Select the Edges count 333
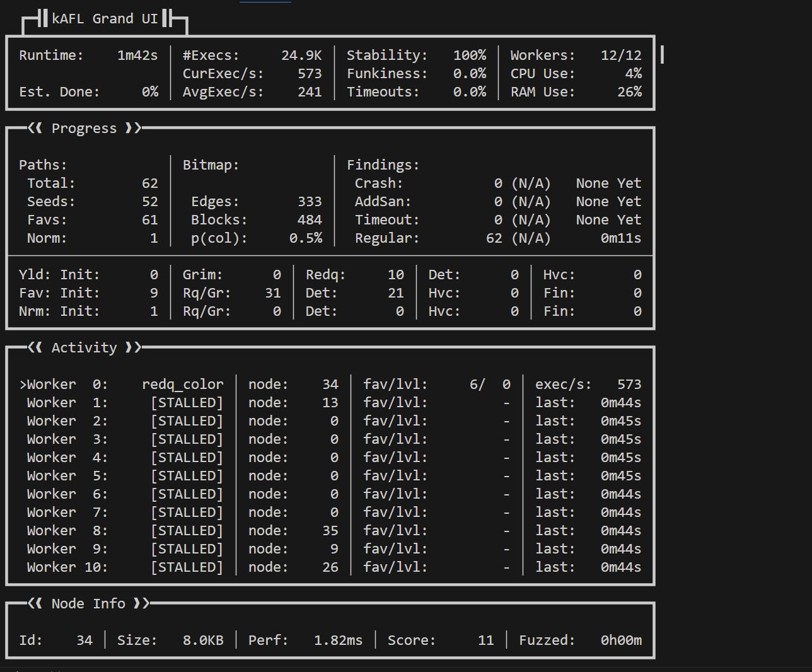Screen dimensions: 812x672 click(310, 202)
